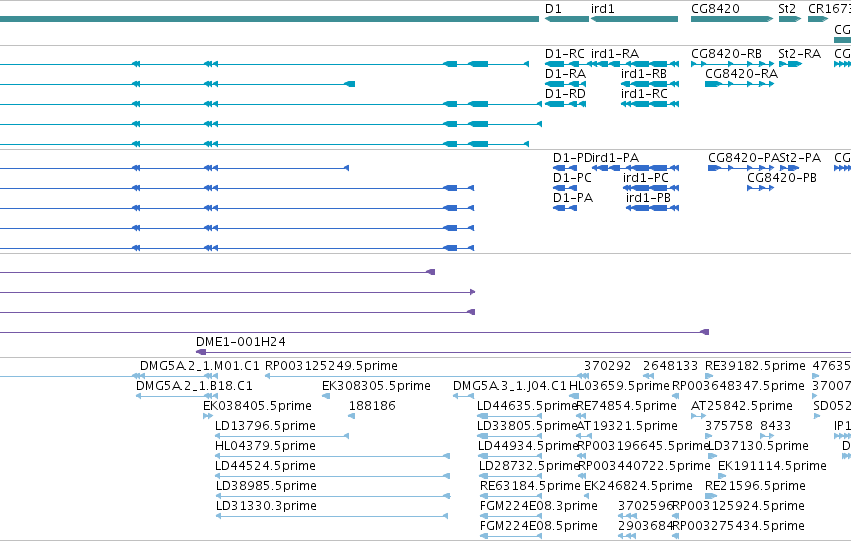
Task: Click RE63184.5prime EST feature
Action: (511, 497)
